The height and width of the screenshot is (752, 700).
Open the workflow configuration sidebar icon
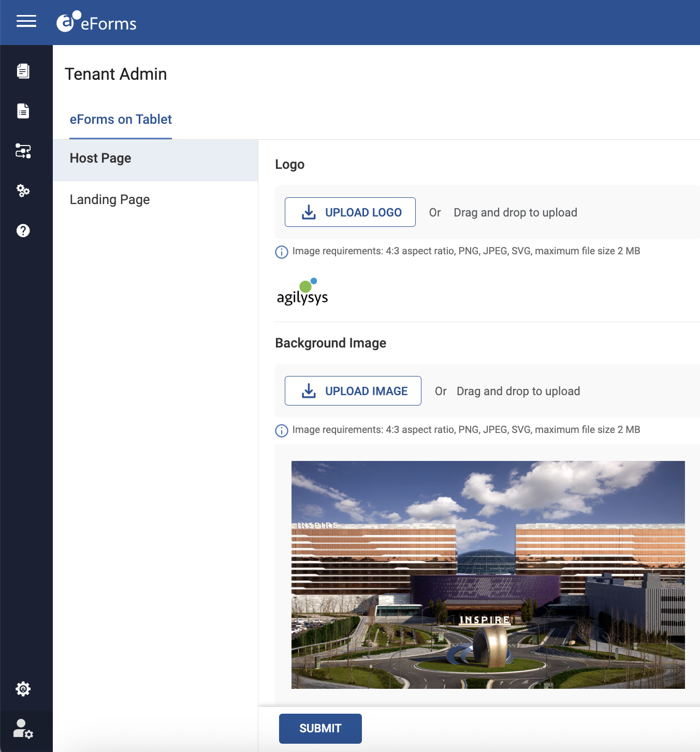pos(23,151)
